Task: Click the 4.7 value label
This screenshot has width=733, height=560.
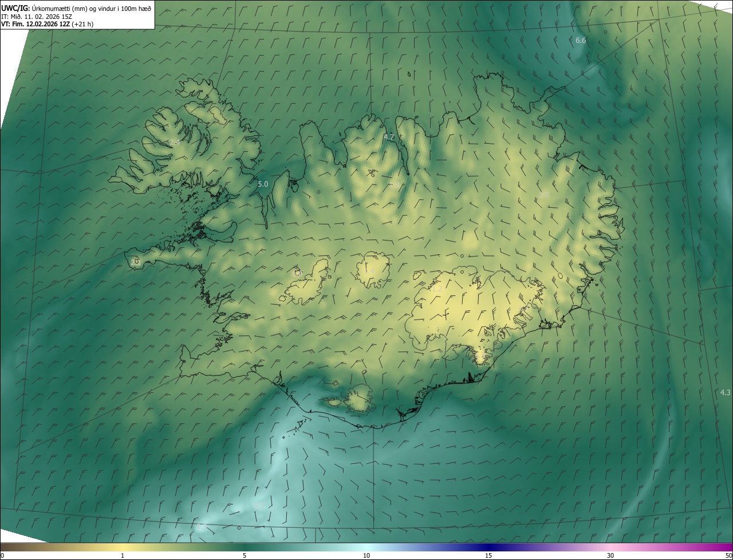Action: click(x=389, y=137)
